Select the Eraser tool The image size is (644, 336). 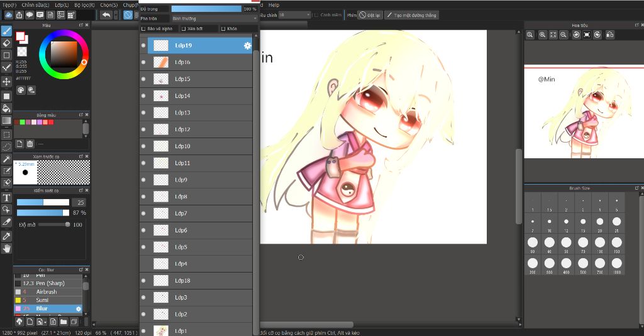click(6, 43)
